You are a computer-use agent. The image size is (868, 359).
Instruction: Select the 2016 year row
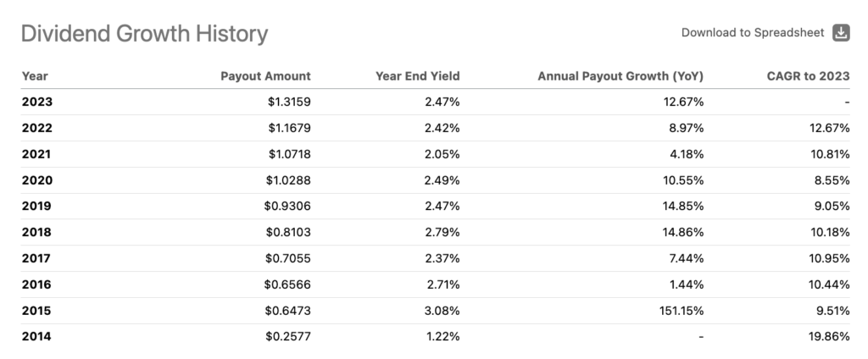click(37, 284)
